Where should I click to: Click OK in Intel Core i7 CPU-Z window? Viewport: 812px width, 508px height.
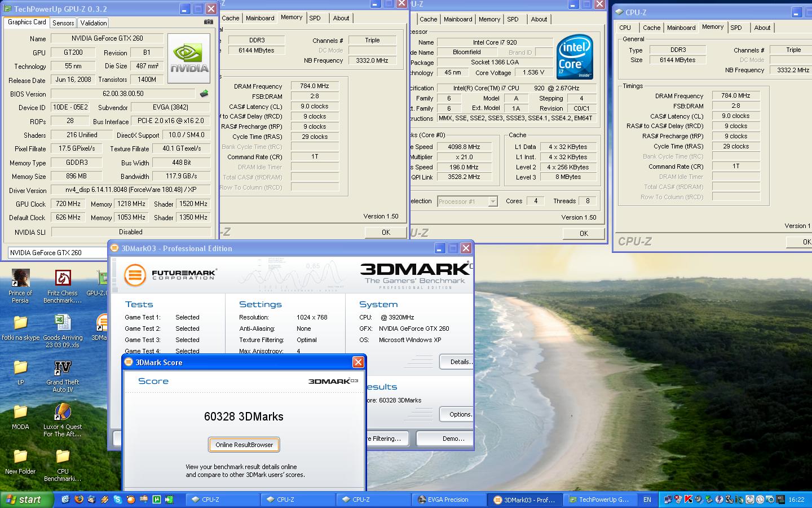coord(584,233)
